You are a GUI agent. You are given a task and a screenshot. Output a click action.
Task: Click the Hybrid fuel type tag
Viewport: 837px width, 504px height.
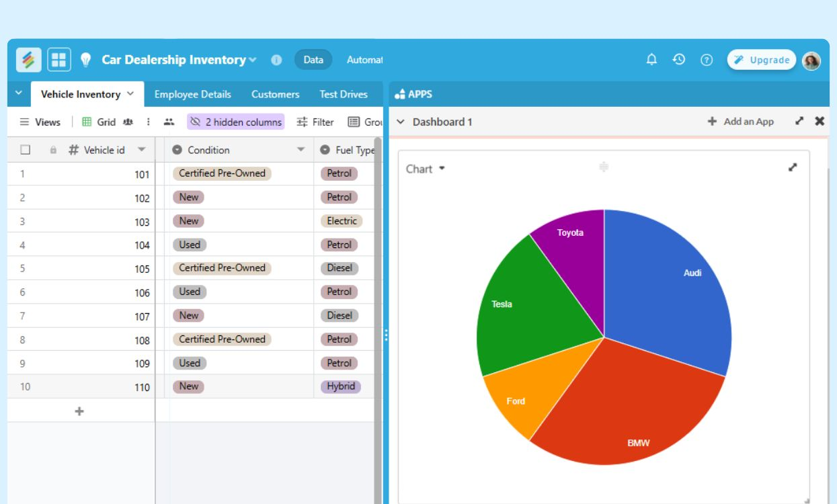pos(341,386)
